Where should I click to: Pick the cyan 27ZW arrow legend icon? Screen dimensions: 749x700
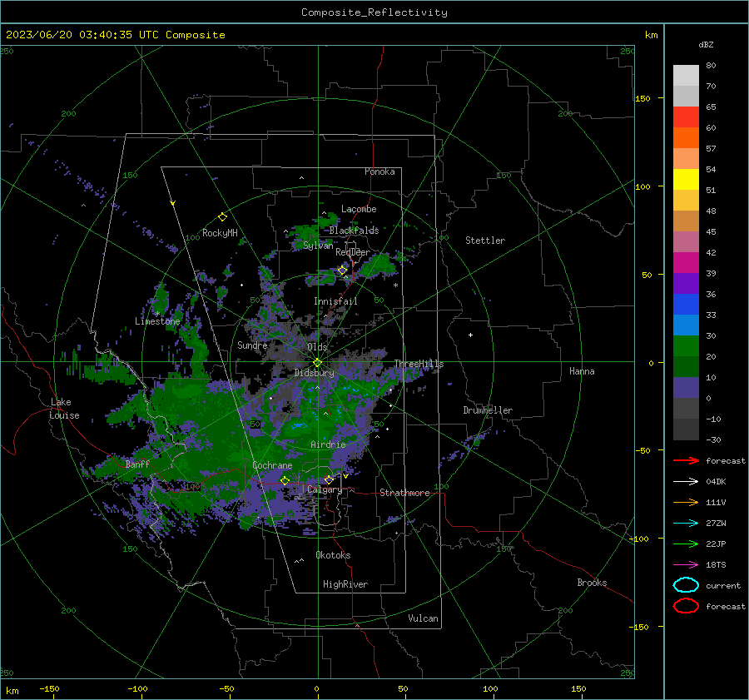(686, 524)
